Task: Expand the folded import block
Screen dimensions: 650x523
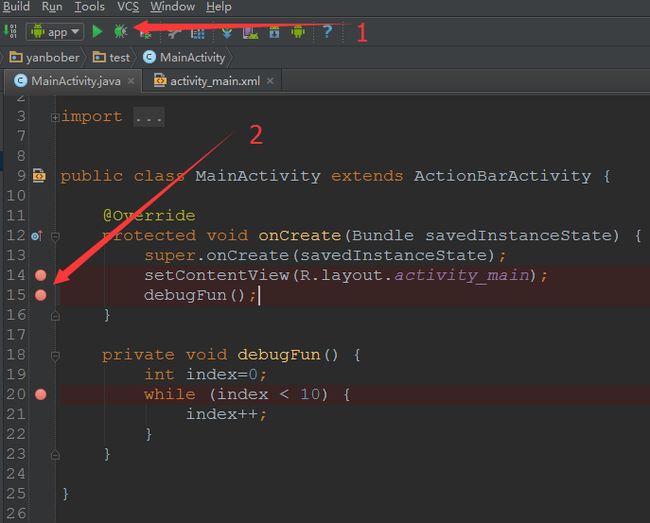Action: [x=55, y=117]
